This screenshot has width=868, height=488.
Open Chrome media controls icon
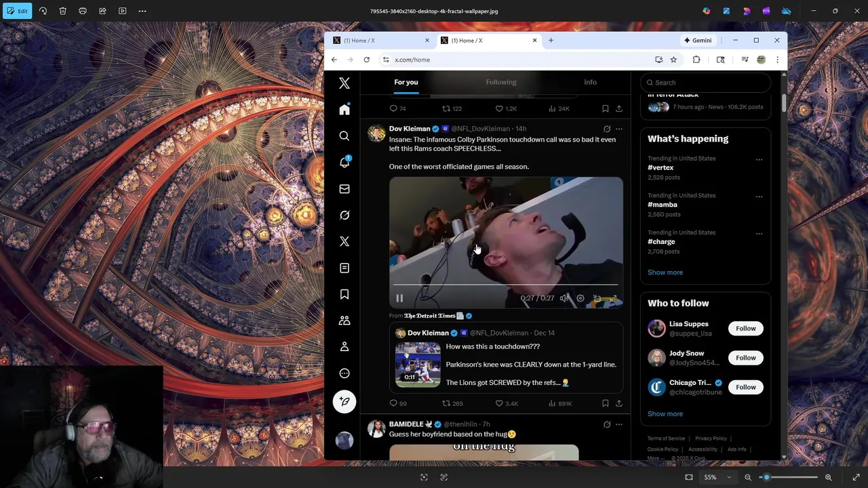click(745, 60)
